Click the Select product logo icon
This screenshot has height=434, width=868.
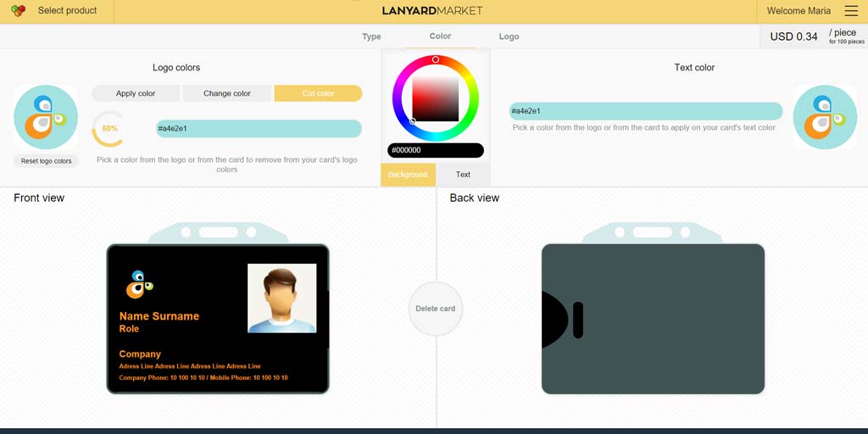pos(18,11)
